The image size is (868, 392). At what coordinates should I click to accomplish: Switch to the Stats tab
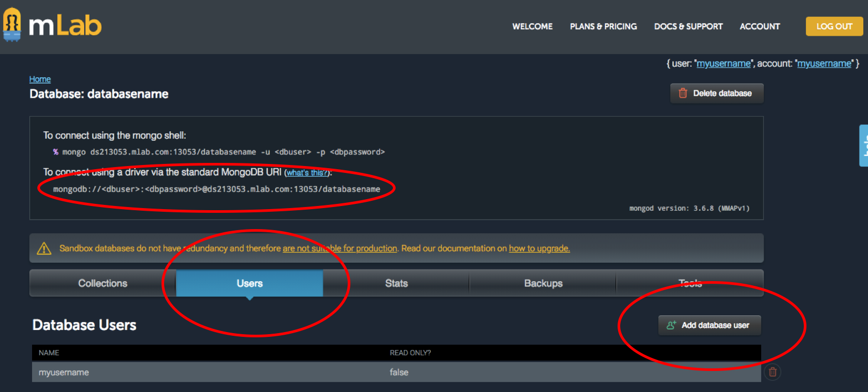396,283
